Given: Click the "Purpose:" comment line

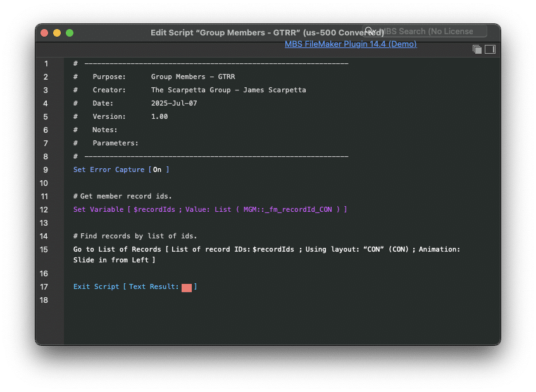Looking at the screenshot, I should [x=154, y=77].
